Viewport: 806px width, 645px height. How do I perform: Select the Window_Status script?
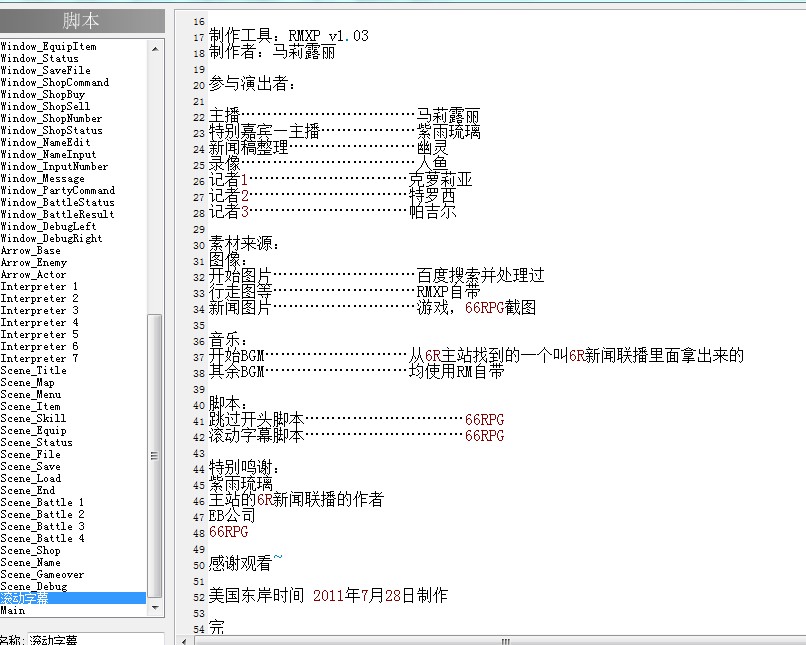click(40, 59)
